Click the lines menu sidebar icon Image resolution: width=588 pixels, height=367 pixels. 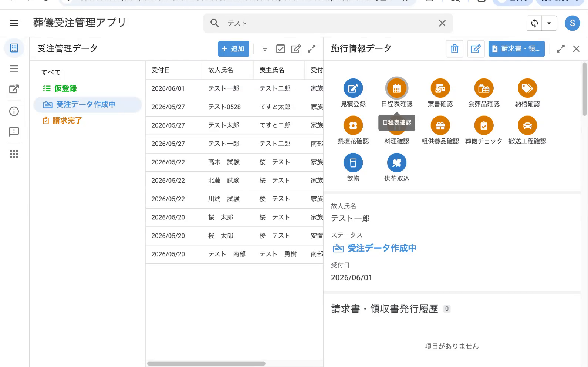(x=14, y=68)
